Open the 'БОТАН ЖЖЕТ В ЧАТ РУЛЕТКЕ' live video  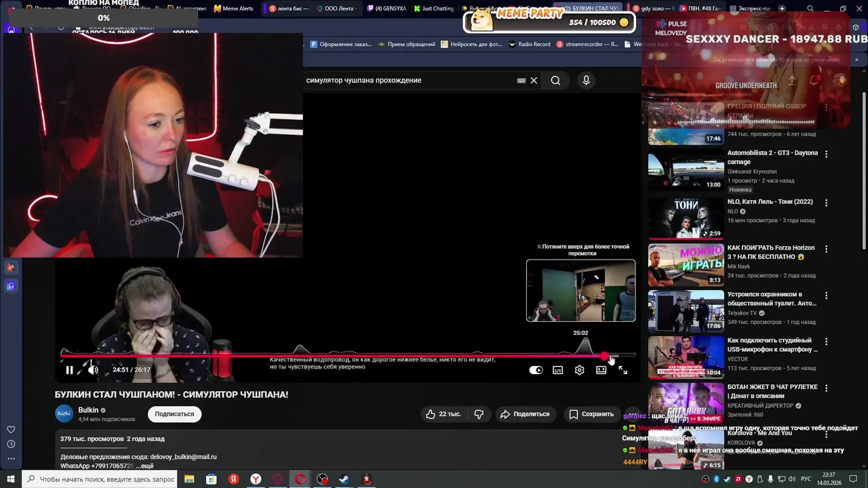772,391
